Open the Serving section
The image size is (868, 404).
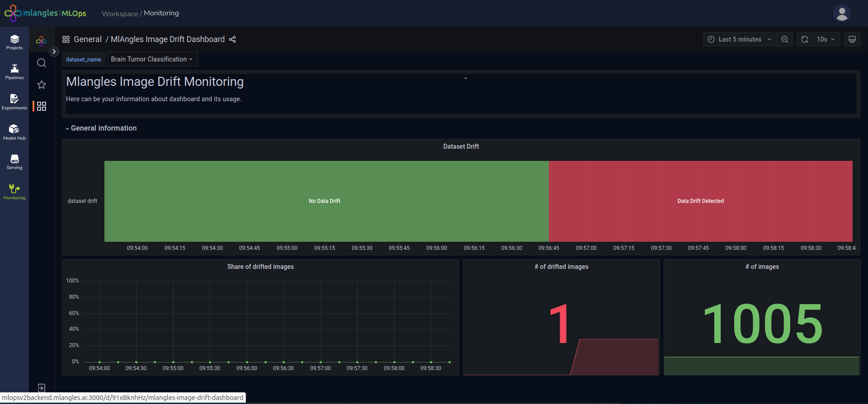14,162
